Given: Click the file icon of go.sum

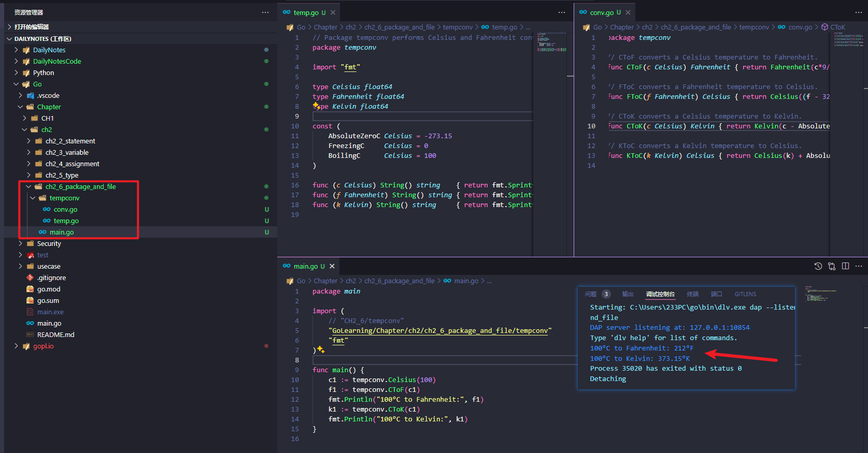Looking at the screenshot, I should (x=30, y=300).
